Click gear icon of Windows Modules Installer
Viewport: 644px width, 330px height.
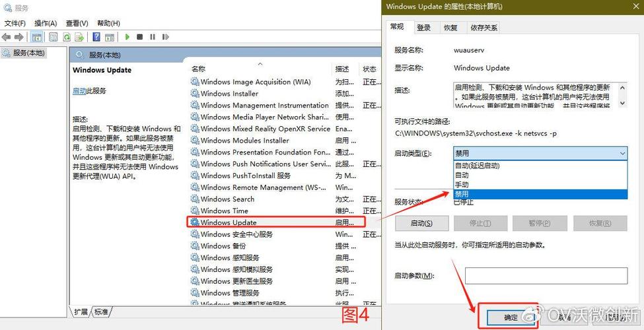pos(195,141)
